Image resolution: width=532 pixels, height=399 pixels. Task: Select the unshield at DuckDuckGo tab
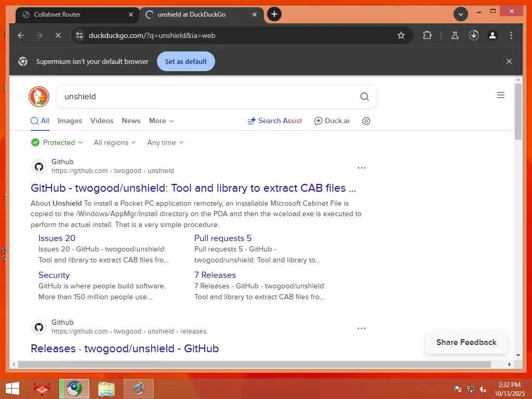click(202, 15)
